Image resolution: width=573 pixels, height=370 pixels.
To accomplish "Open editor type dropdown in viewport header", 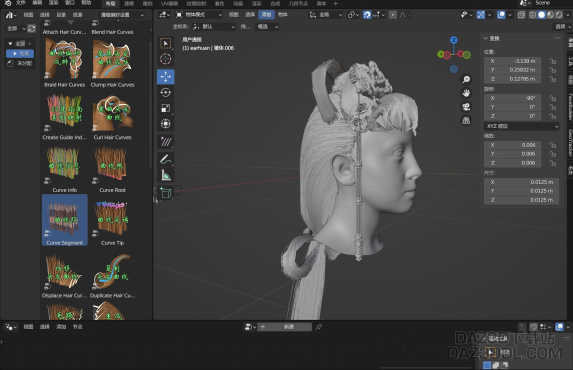I will pyautogui.click(x=164, y=15).
